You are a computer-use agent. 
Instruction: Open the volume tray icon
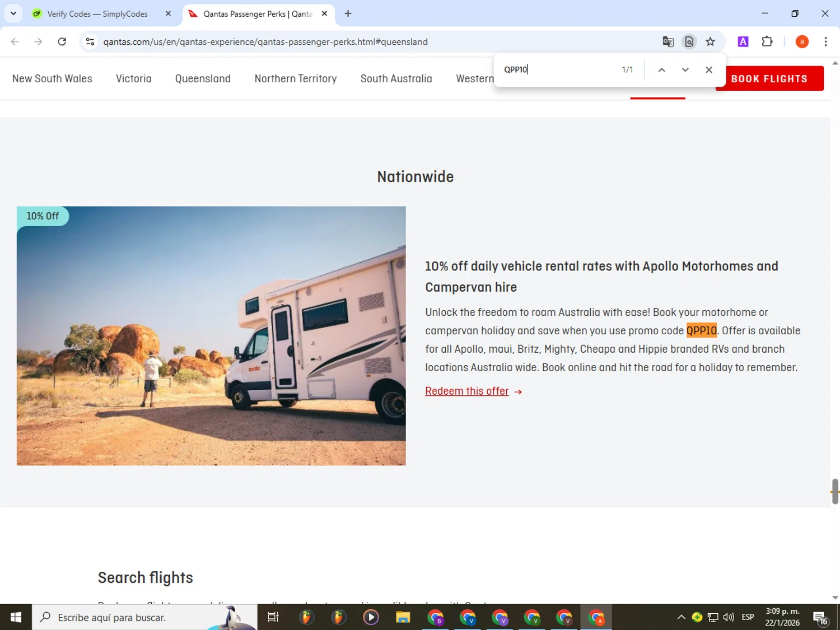[x=729, y=617]
